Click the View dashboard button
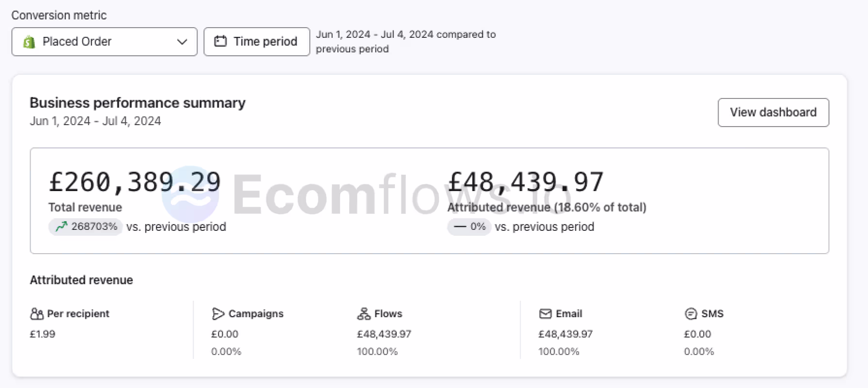The height and width of the screenshot is (388, 868). 773,113
